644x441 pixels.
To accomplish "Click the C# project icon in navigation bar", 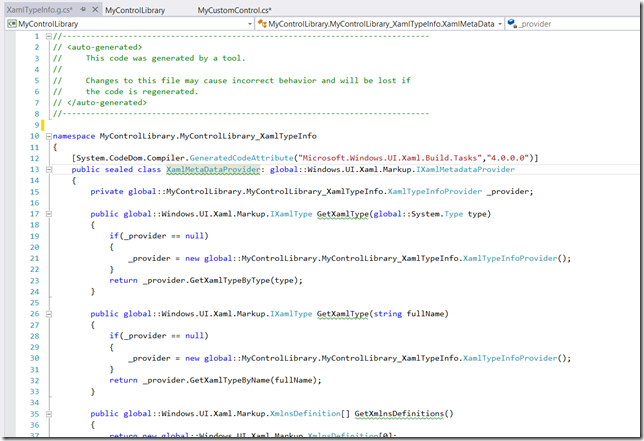I will [12, 24].
